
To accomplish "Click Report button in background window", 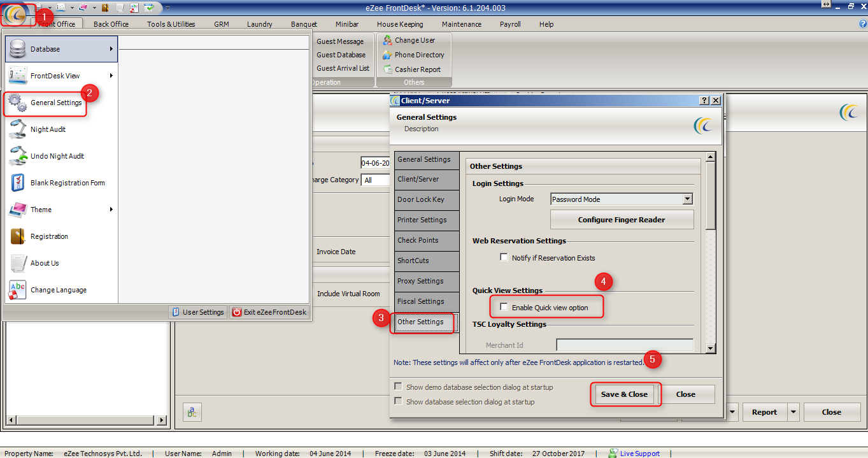I will (x=764, y=412).
